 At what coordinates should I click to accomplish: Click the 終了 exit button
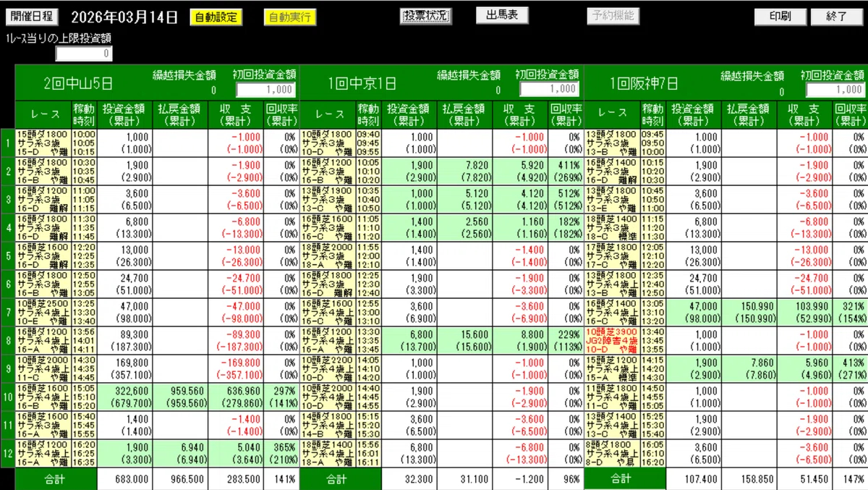pos(836,15)
